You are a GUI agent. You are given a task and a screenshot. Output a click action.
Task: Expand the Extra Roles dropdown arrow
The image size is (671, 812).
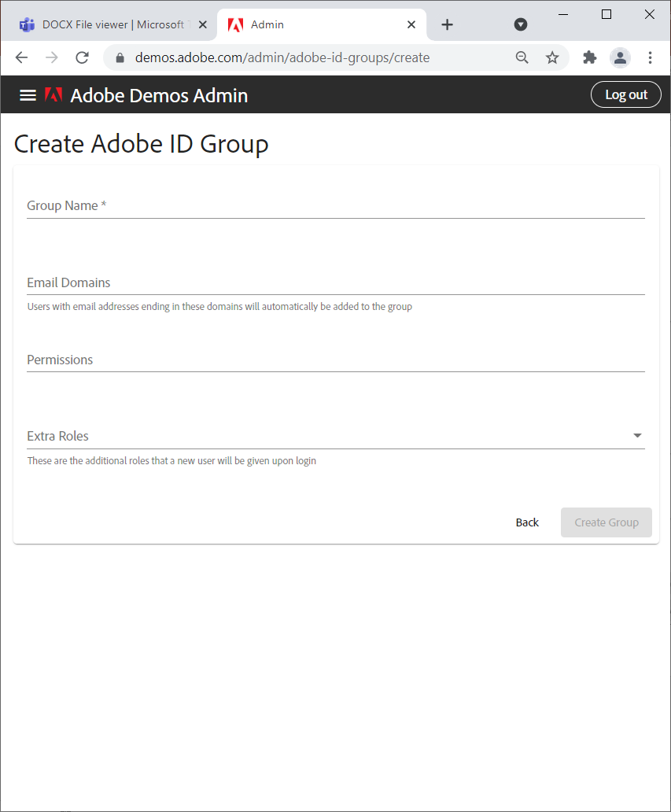[637, 436]
